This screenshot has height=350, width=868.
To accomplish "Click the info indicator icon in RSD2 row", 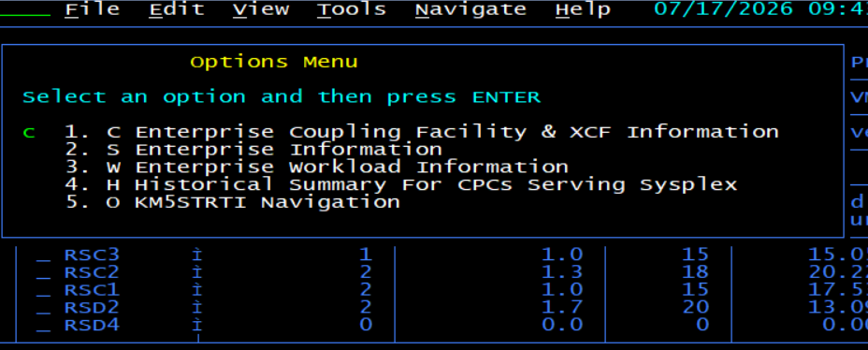I will point(197,308).
